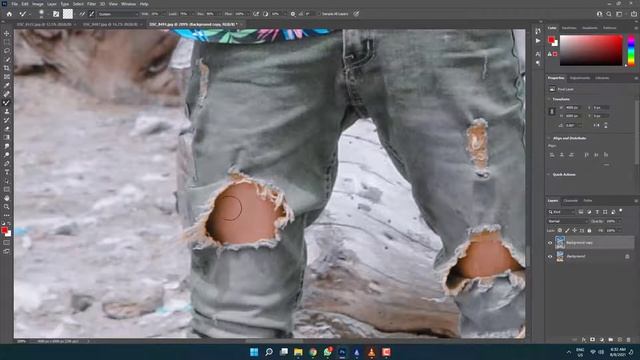640x360 pixels.
Task: Click the Share icon at top right
Action: 633,14
